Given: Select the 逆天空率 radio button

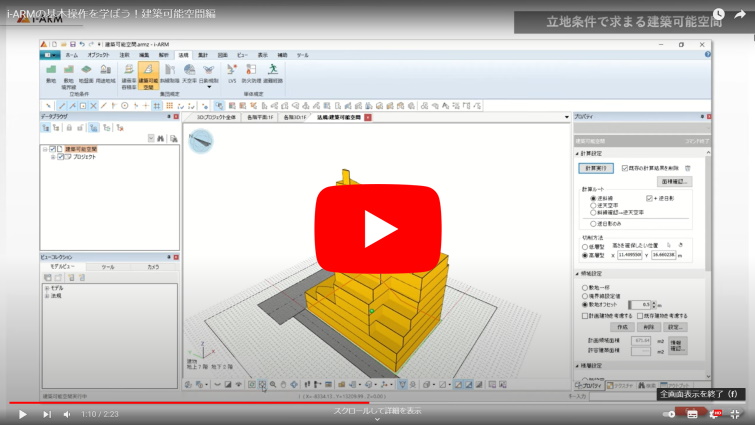Looking at the screenshot, I should point(593,205).
